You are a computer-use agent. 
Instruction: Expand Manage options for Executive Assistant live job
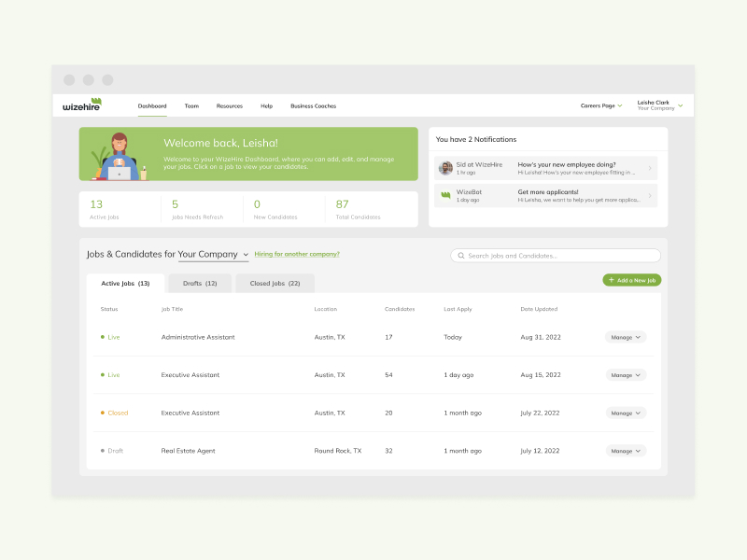coord(625,374)
